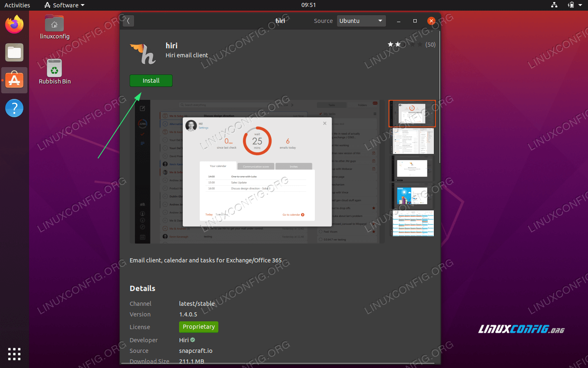588x368 pixels.
Task: Show applications grid in dock
Action: (x=14, y=354)
